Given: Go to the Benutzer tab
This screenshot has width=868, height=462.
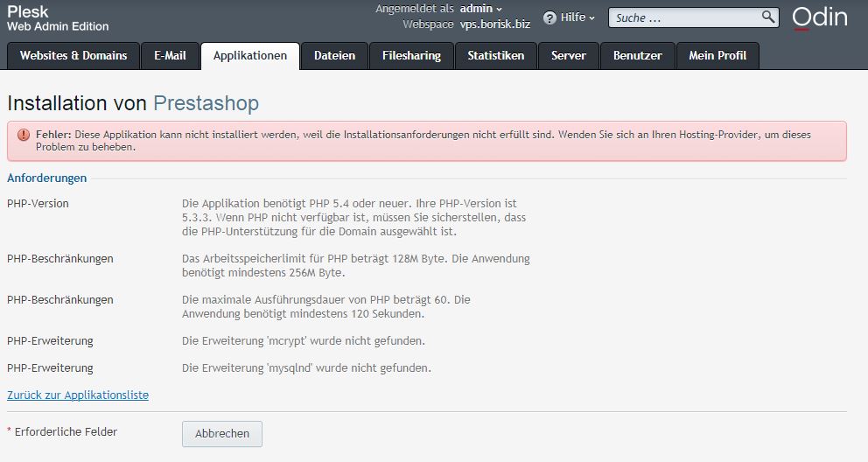Looking at the screenshot, I should coord(638,56).
